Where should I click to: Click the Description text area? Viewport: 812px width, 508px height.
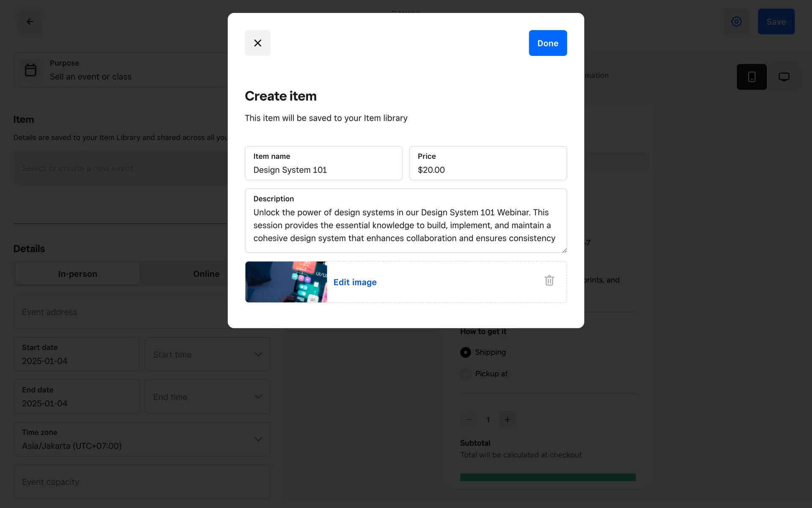coord(405,225)
